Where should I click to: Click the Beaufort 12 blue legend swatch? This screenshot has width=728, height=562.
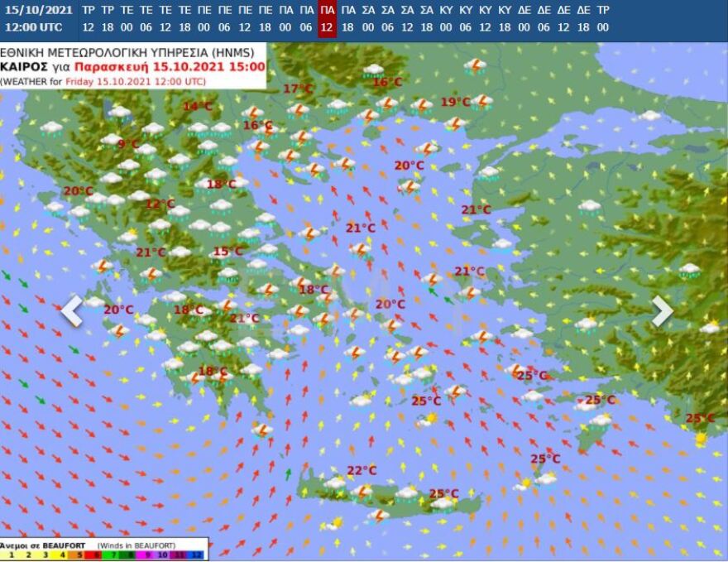(x=198, y=555)
